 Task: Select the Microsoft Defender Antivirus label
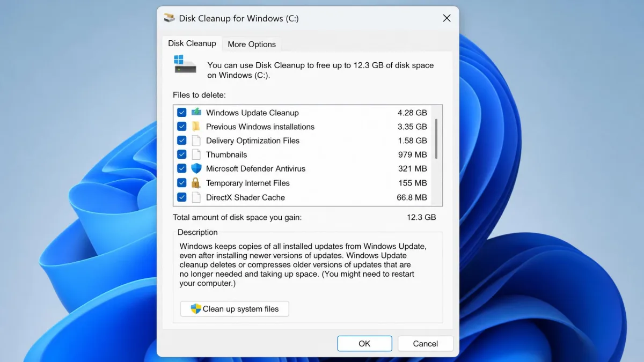pos(255,168)
